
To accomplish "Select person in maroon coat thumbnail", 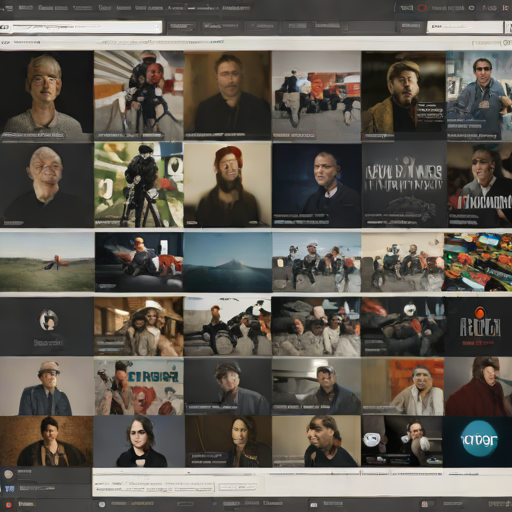I will point(479,387).
